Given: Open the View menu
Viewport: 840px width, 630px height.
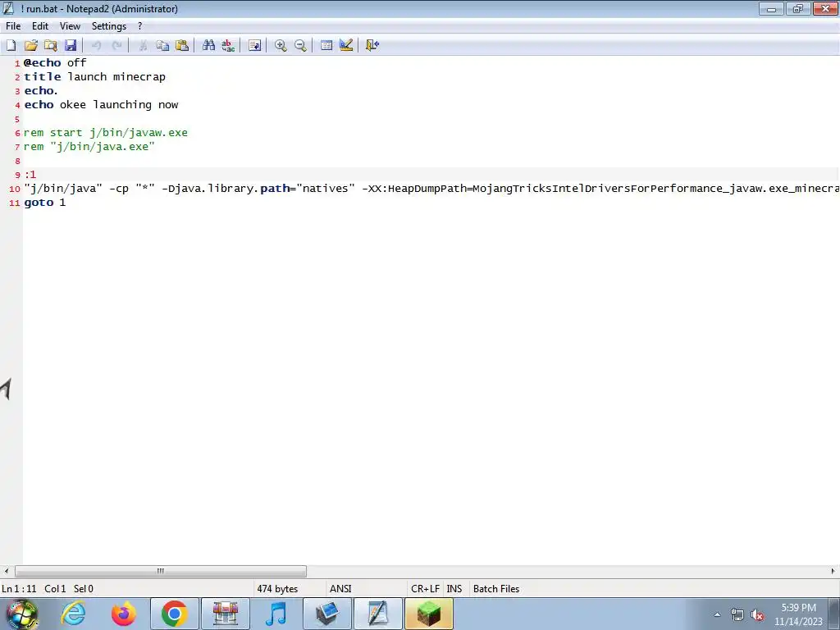Looking at the screenshot, I should coord(70,26).
